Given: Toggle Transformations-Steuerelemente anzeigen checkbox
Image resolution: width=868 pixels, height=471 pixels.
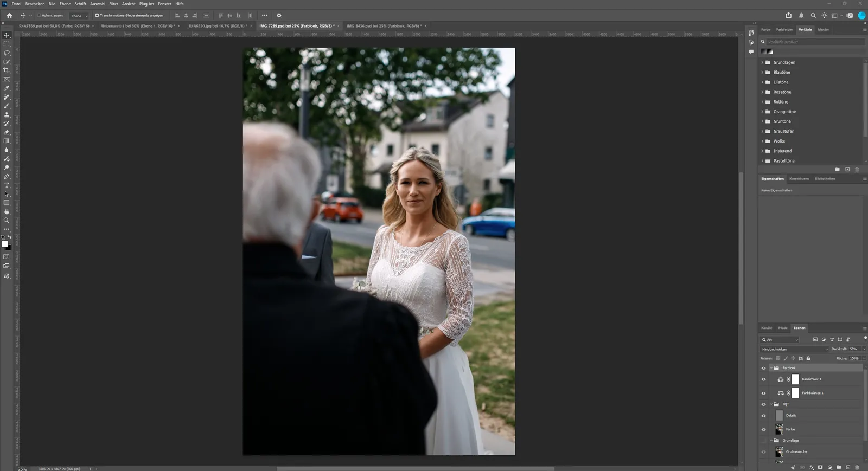Looking at the screenshot, I should click(97, 16).
